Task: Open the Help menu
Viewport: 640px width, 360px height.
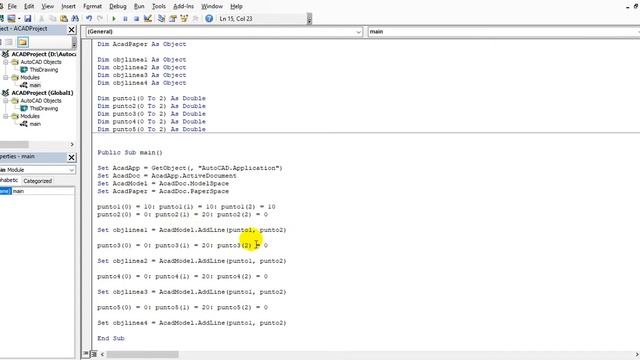Action: [x=236, y=6]
